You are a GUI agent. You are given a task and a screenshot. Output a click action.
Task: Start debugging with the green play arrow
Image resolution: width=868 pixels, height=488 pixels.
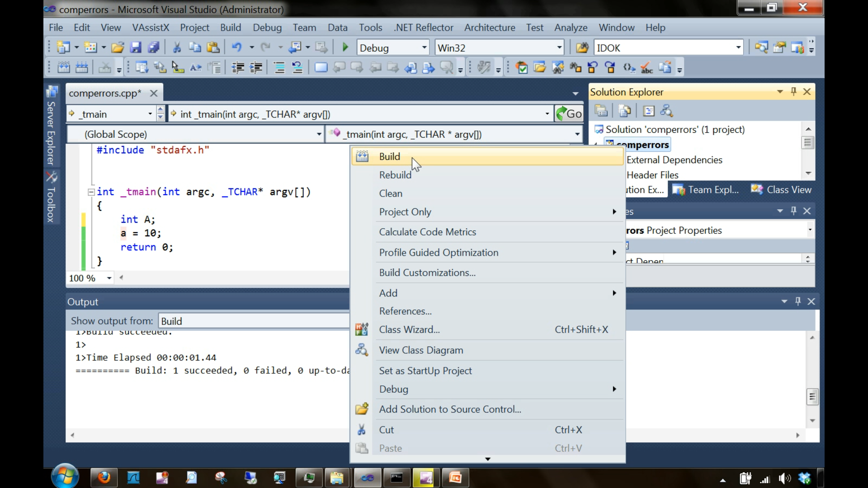pyautogui.click(x=345, y=47)
